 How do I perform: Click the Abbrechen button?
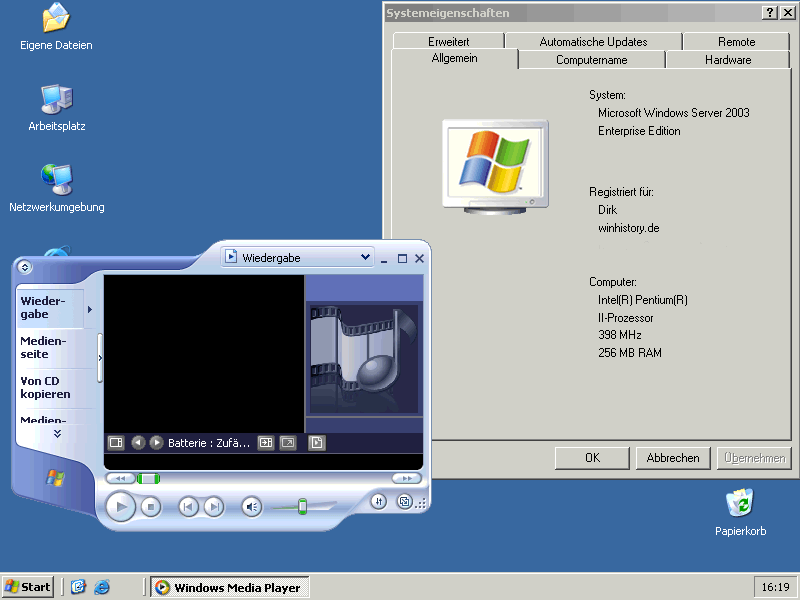[x=673, y=458]
